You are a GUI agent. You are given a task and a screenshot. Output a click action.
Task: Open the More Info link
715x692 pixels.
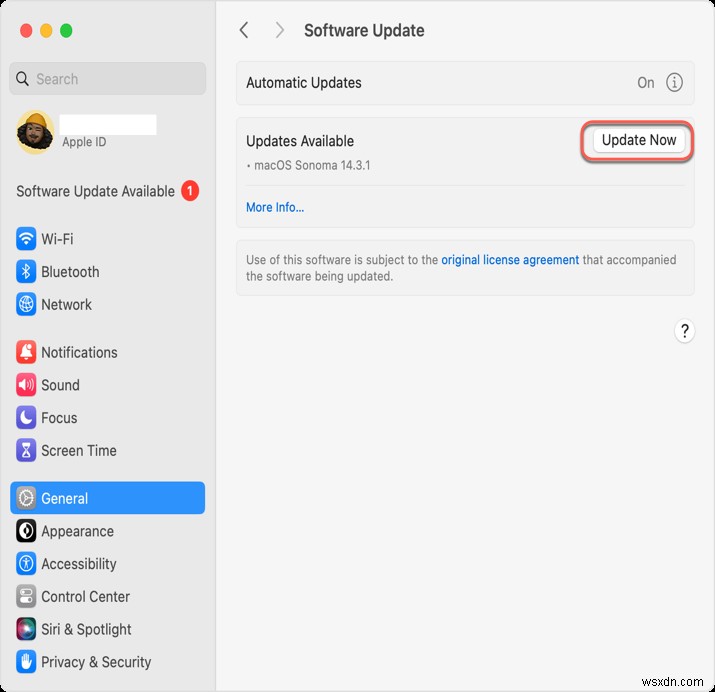[275, 207]
